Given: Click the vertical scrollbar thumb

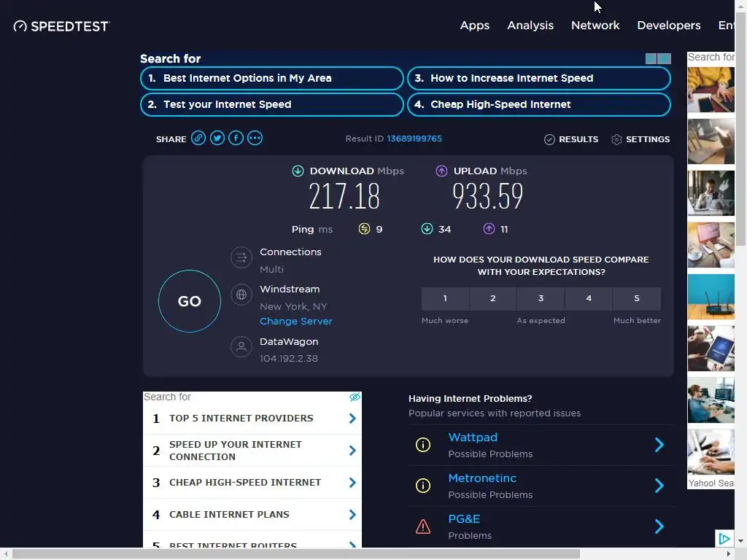Looking at the screenshot, I should click(741, 128).
